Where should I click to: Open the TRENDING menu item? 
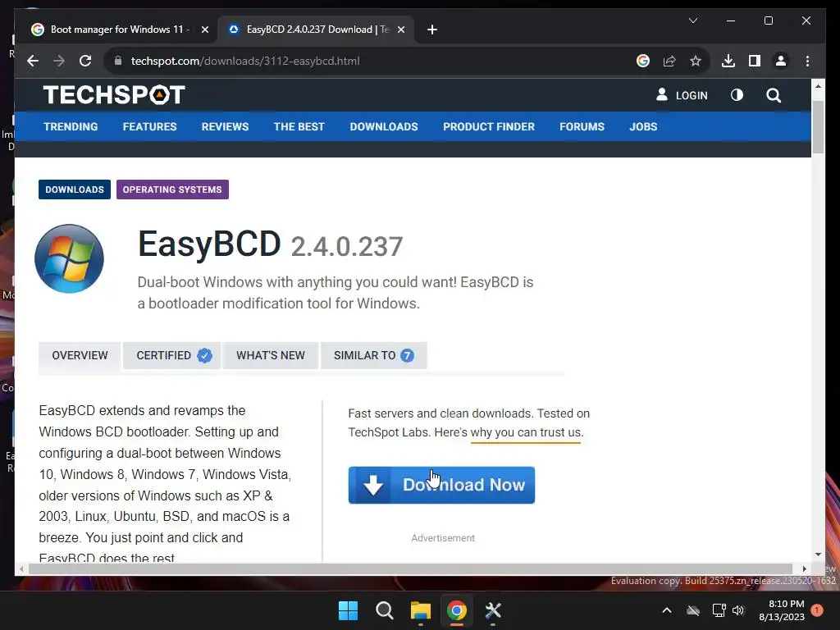pos(71,127)
